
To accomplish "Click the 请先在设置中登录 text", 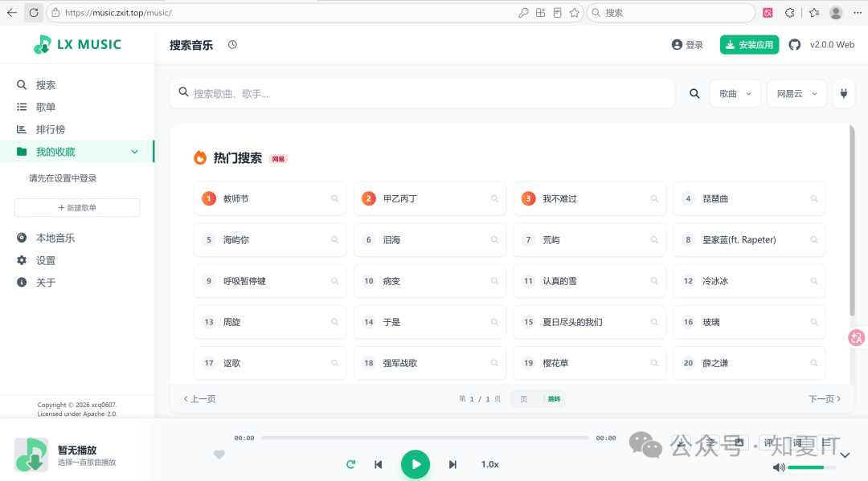I will point(63,178).
